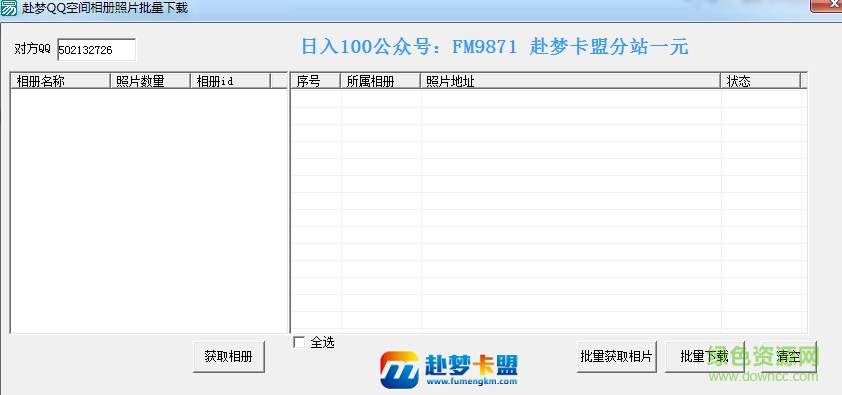Select the 所属相册 column header
The width and height of the screenshot is (842, 395).
[x=381, y=81]
